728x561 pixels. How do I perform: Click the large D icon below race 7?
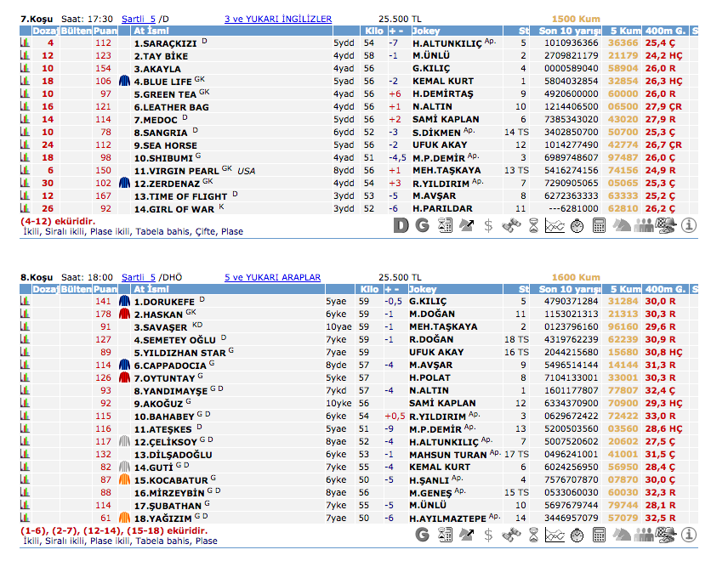click(401, 225)
